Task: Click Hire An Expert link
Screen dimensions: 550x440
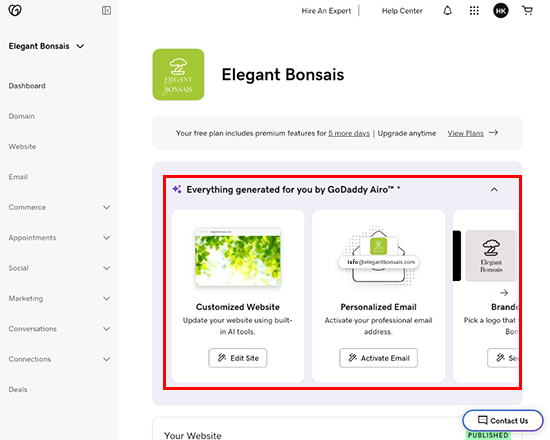Action: (326, 11)
